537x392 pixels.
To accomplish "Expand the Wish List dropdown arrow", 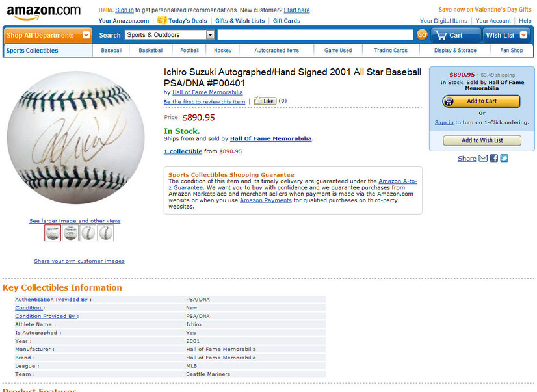I will click(x=523, y=35).
